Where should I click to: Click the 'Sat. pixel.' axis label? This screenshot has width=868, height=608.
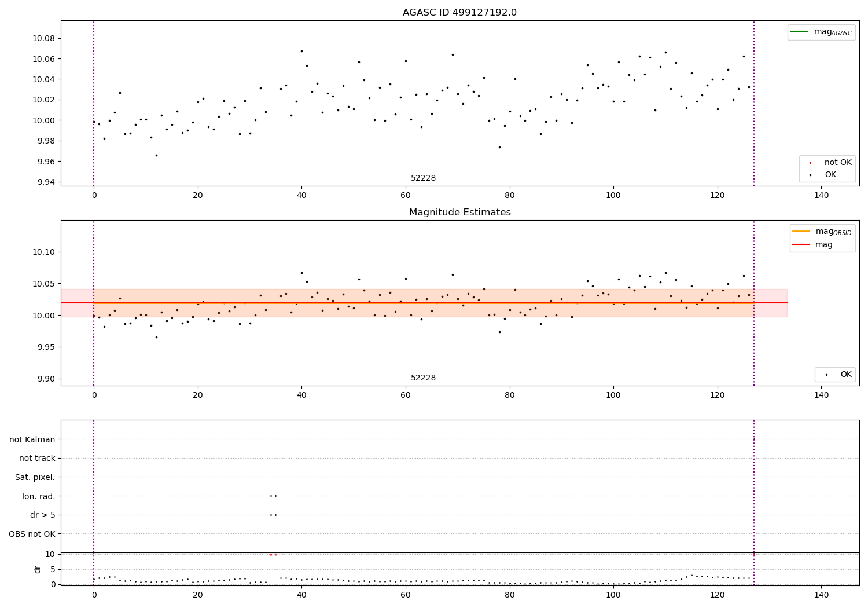[x=35, y=478]
